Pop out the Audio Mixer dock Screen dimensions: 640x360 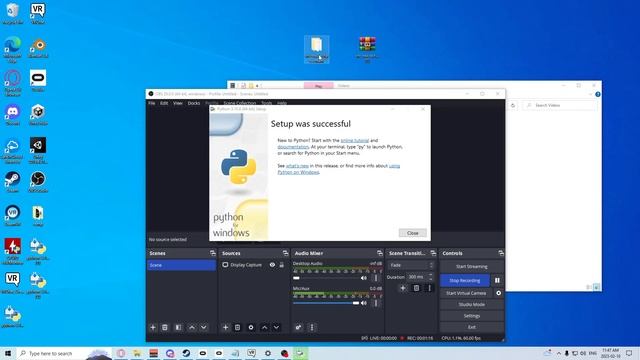(380, 253)
